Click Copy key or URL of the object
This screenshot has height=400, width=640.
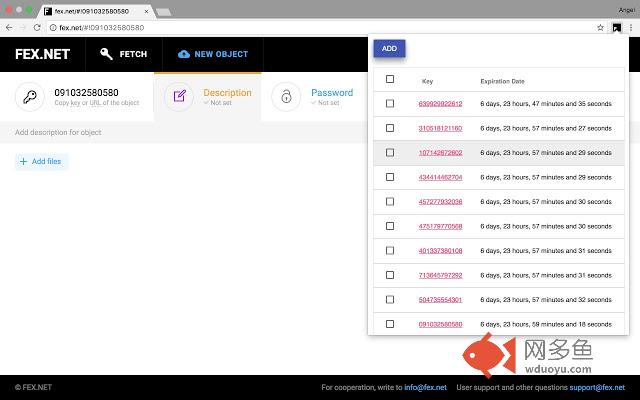97,103
